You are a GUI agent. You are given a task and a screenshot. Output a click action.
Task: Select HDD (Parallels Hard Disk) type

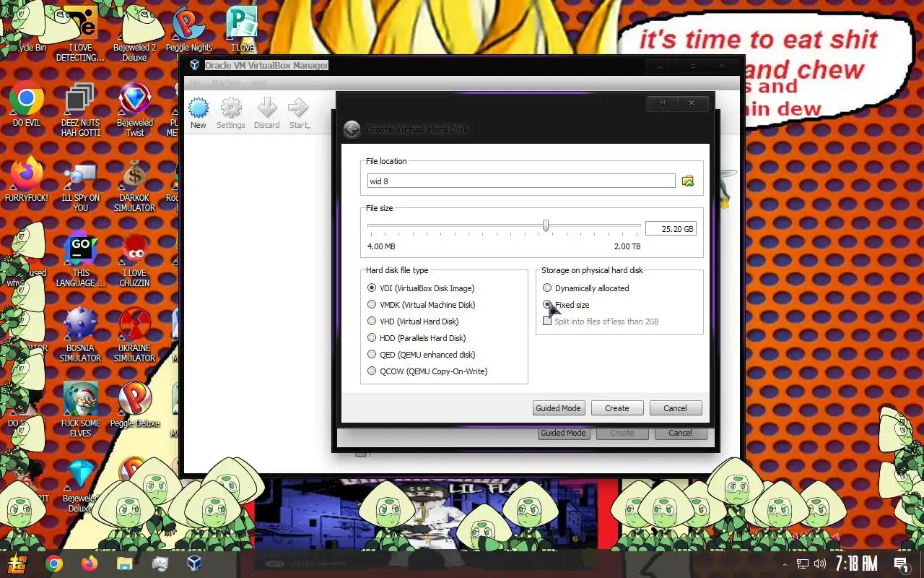[x=417, y=337]
